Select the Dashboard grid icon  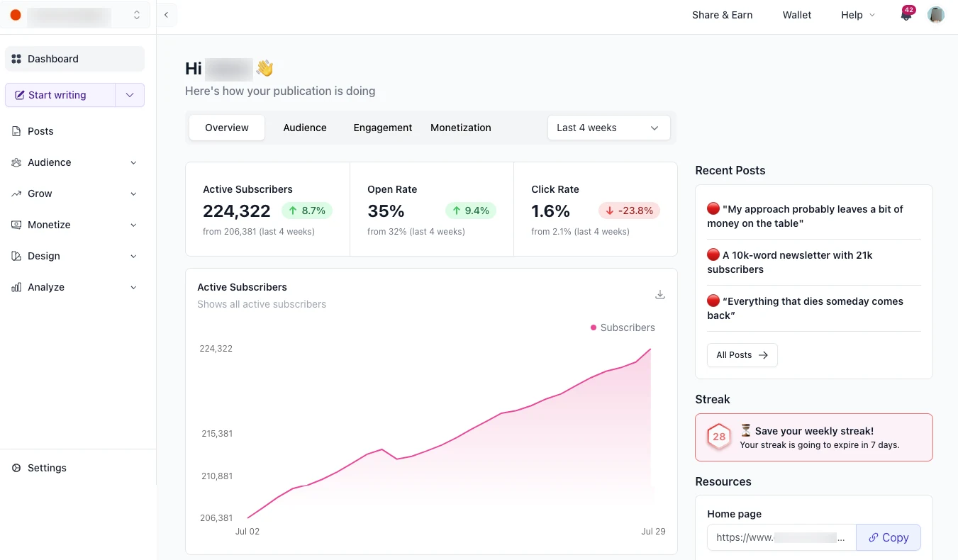pyautogui.click(x=16, y=58)
